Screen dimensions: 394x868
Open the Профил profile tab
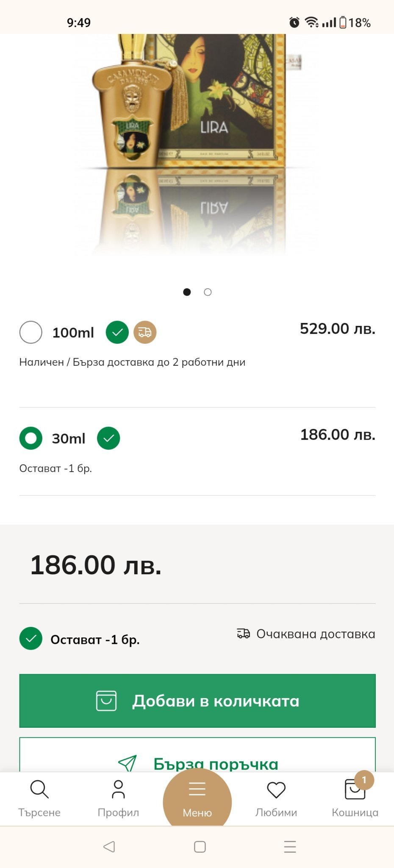pos(118,797)
